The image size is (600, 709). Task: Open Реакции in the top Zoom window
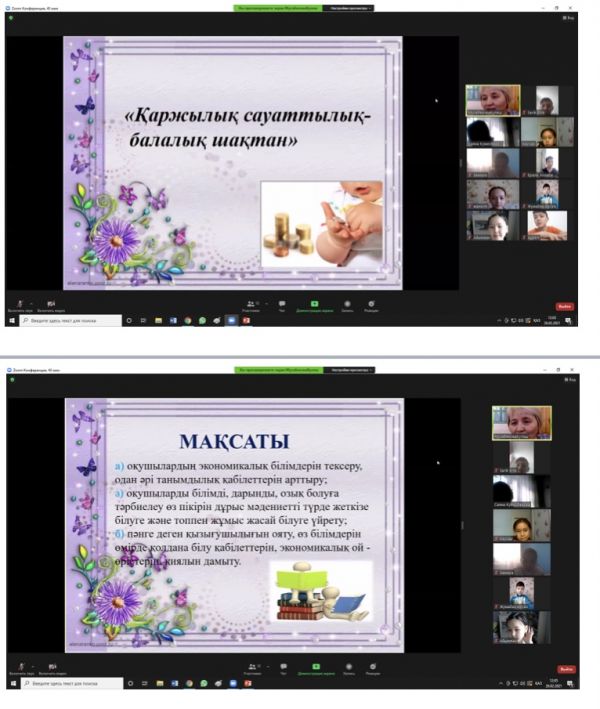(x=372, y=304)
